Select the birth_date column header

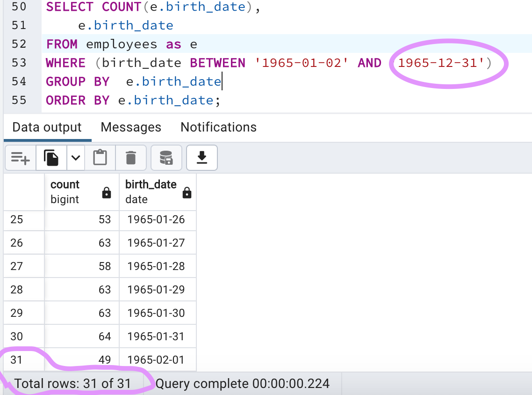(x=150, y=191)
